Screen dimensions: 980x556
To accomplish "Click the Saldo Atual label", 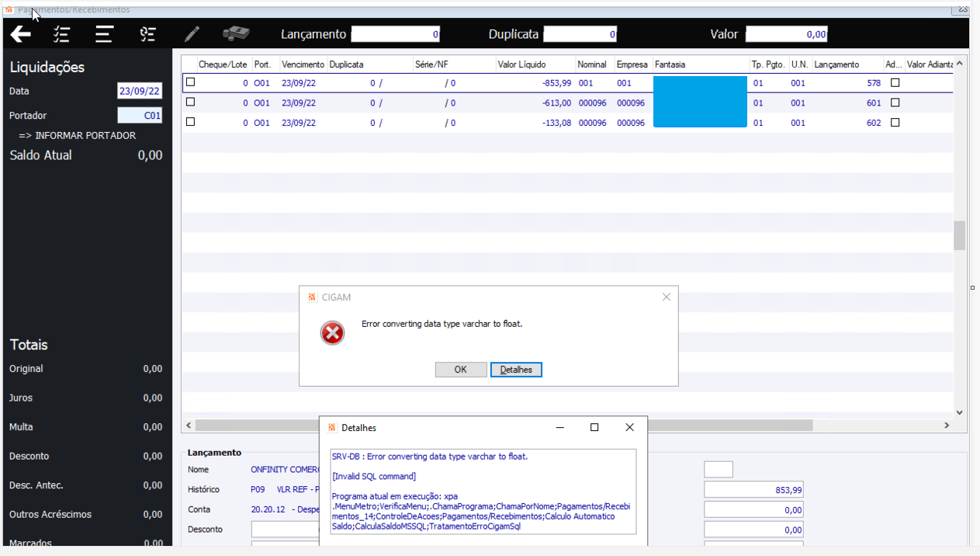I will (x=40, y=155).
